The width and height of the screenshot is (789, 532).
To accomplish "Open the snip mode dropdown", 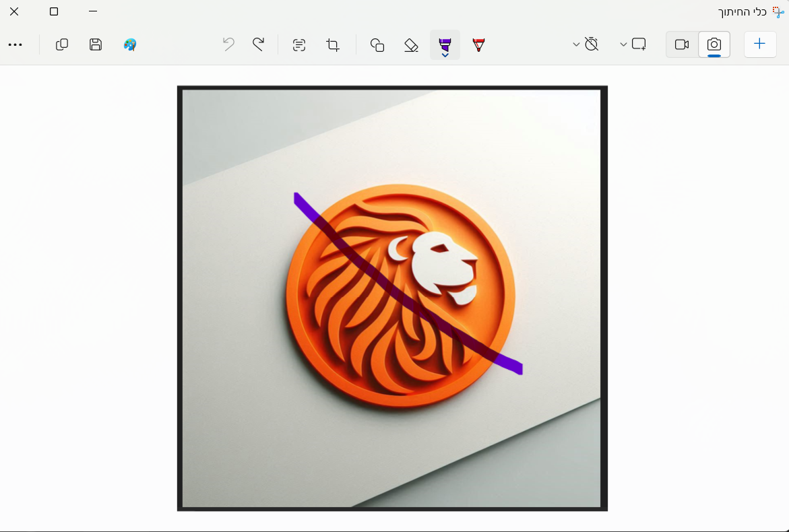I will coord(623,44).
